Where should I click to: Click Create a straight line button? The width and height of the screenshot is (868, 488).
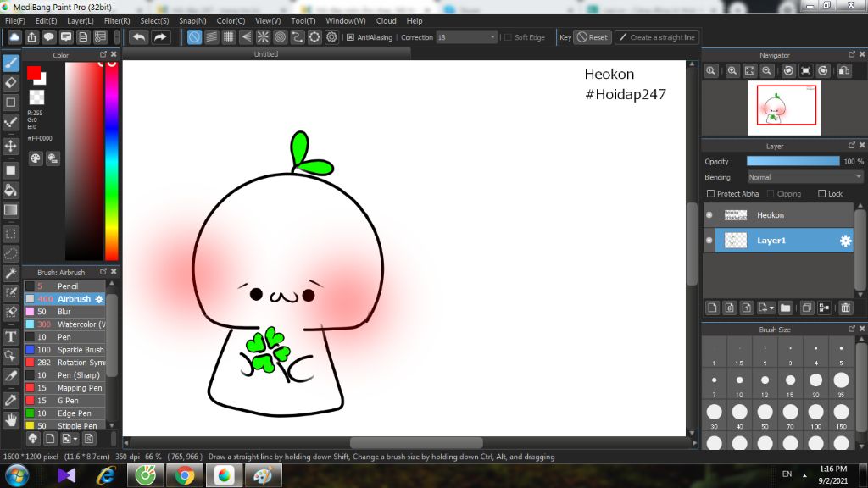point(657,37)
